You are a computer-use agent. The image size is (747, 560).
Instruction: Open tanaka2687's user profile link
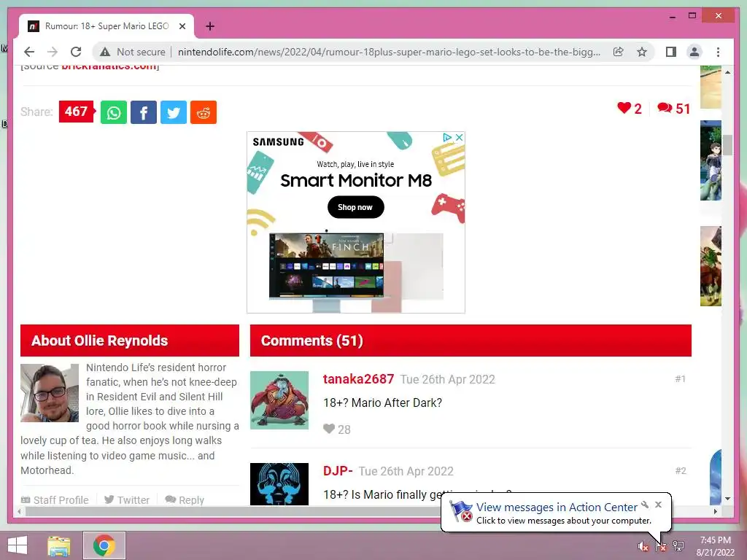[x=358, y=379]
